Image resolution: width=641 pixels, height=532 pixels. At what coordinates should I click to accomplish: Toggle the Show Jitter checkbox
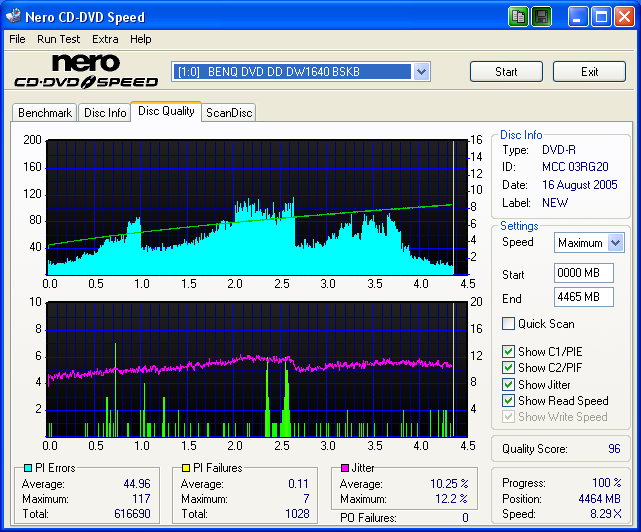click(509, 384)
